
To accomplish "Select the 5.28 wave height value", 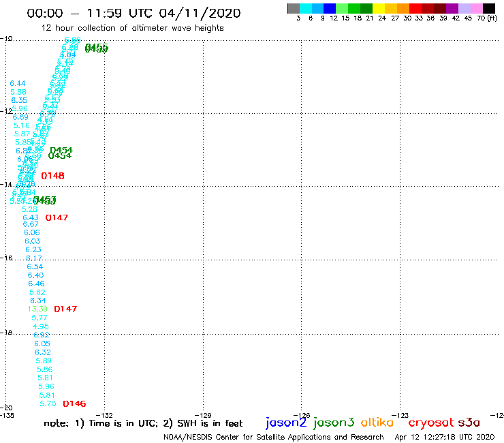I will (29, 209).
